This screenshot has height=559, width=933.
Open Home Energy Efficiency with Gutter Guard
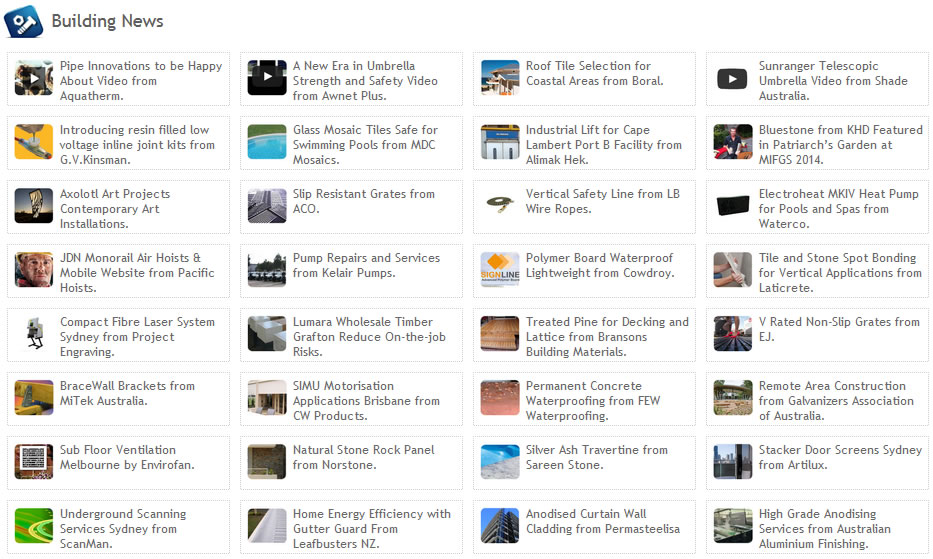click(x=372, y=529)
